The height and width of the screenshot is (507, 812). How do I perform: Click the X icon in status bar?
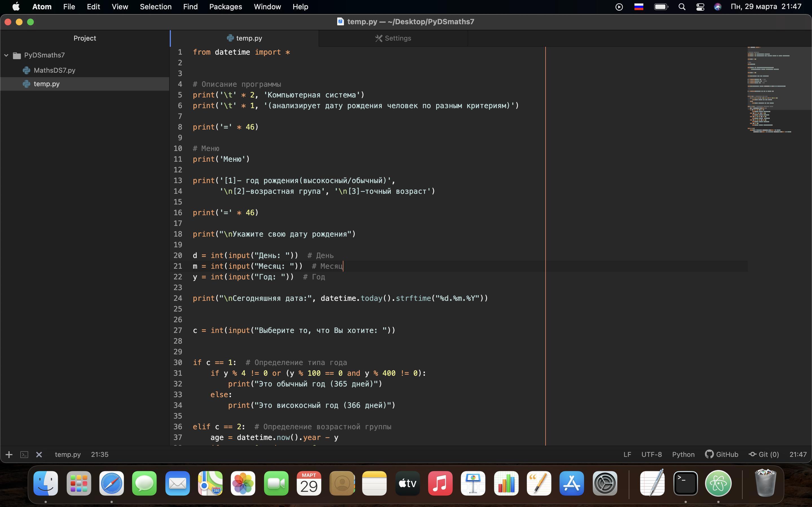point(39,454)
